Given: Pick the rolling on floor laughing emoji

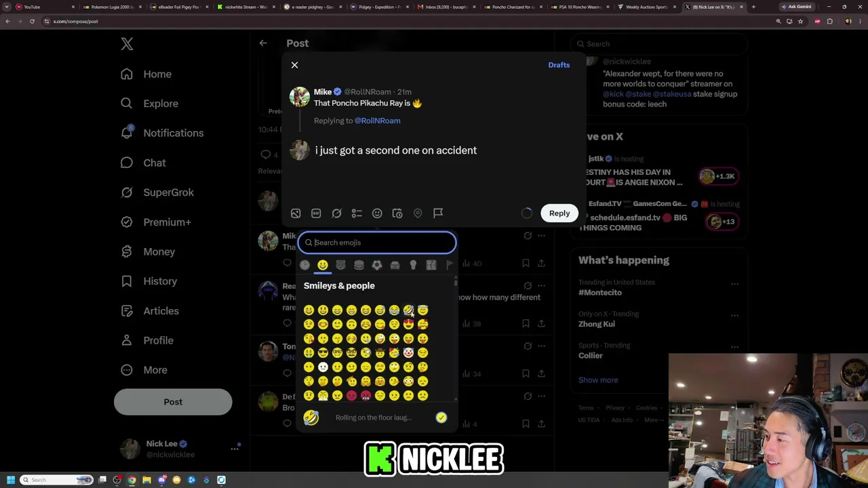Looking at the screenshot, I should click(408, 310).
